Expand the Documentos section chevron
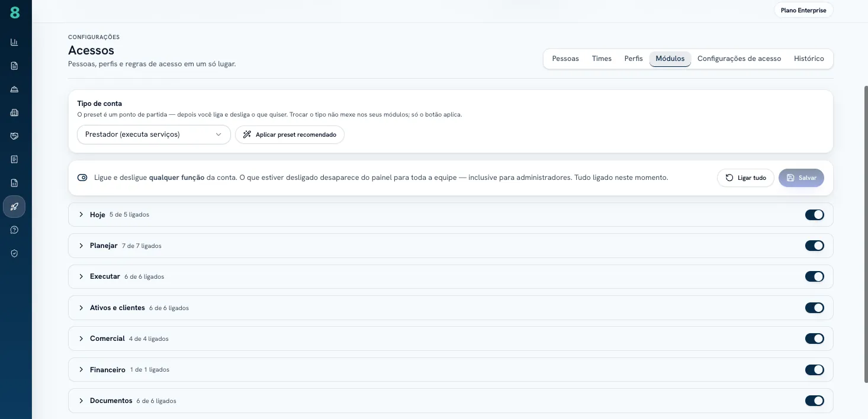 (x=82, y=401)
